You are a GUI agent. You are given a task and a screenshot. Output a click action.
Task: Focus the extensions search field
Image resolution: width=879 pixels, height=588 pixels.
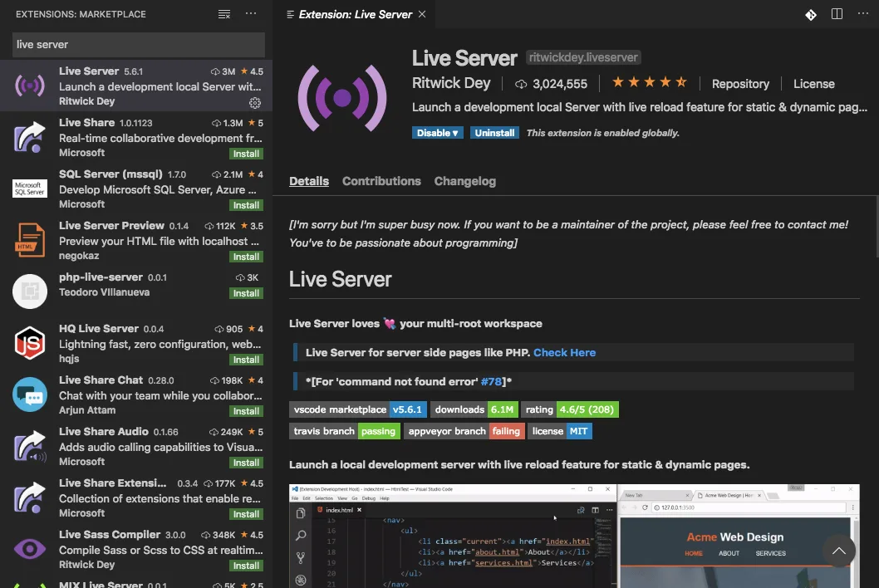pos(139,44)
